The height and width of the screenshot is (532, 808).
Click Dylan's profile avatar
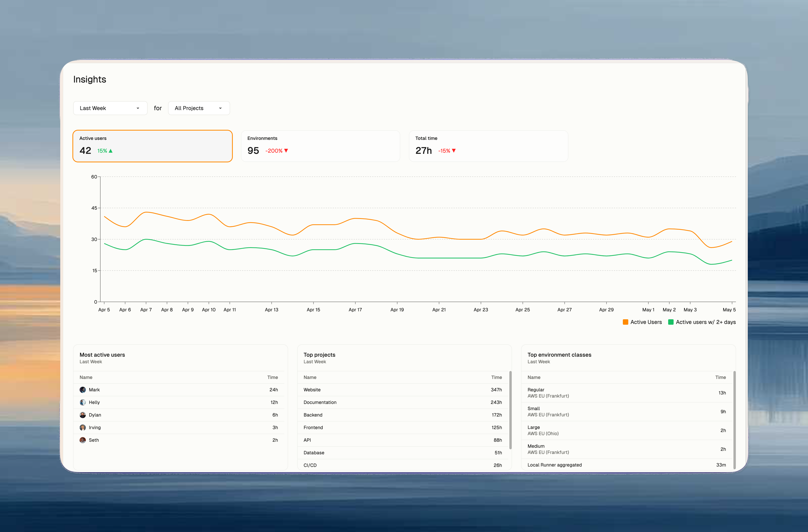83,415
